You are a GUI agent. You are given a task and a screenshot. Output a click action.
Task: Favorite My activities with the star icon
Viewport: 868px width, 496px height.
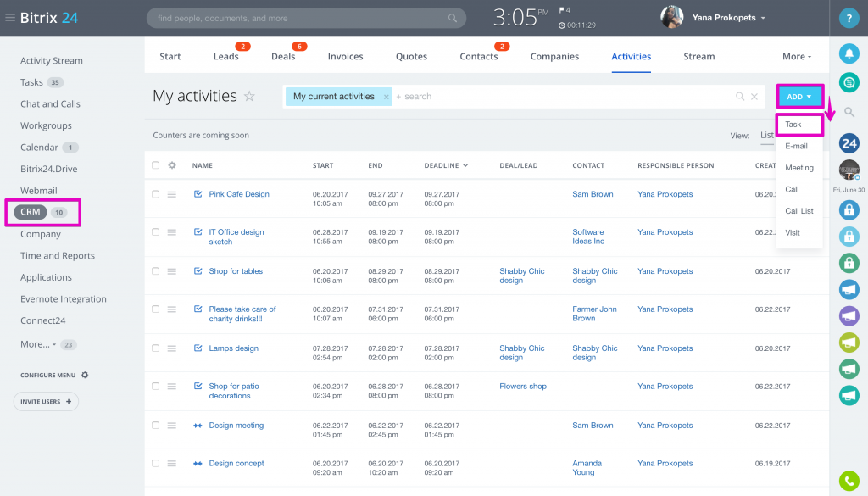pyautogui.click(x=250, y=97)
